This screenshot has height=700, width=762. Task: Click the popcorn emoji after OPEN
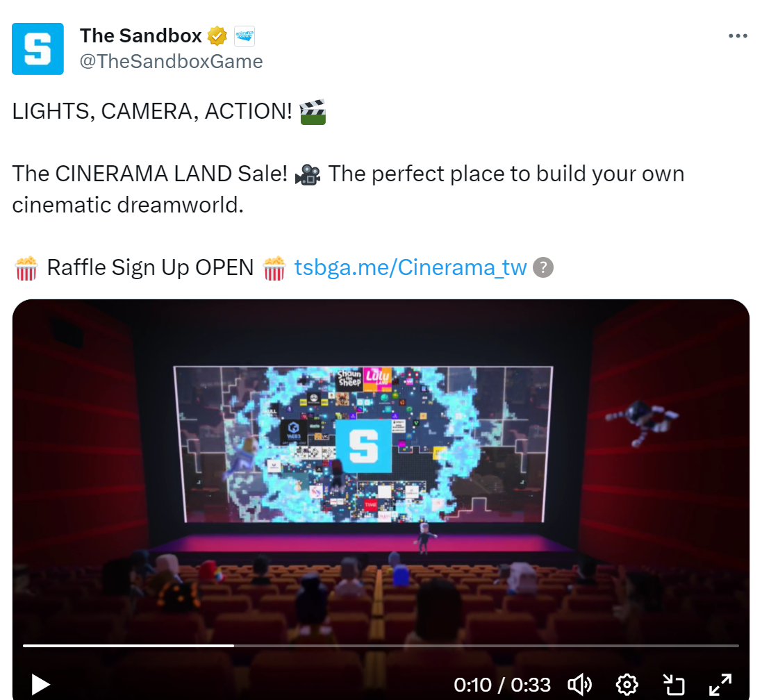tap(274, 268)
